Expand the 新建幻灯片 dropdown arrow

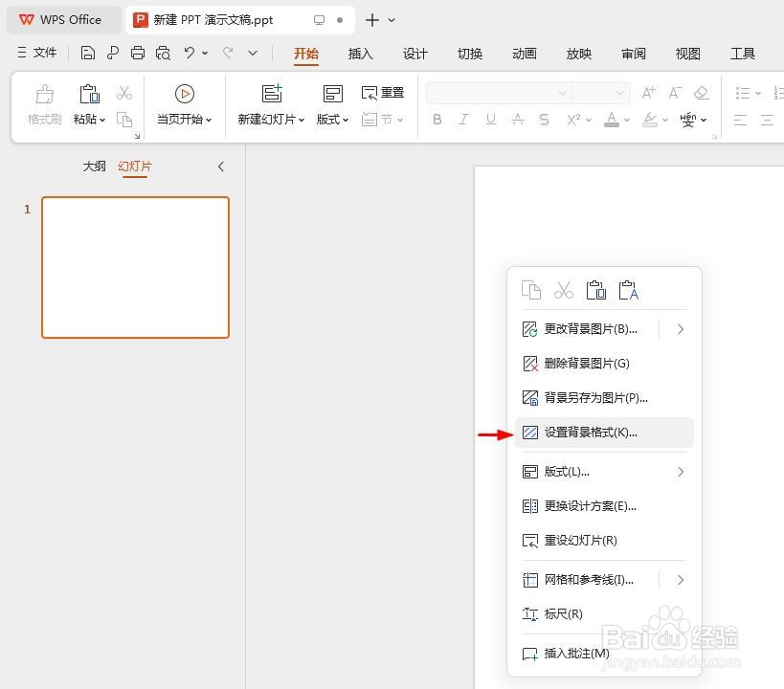coord(302,120)
